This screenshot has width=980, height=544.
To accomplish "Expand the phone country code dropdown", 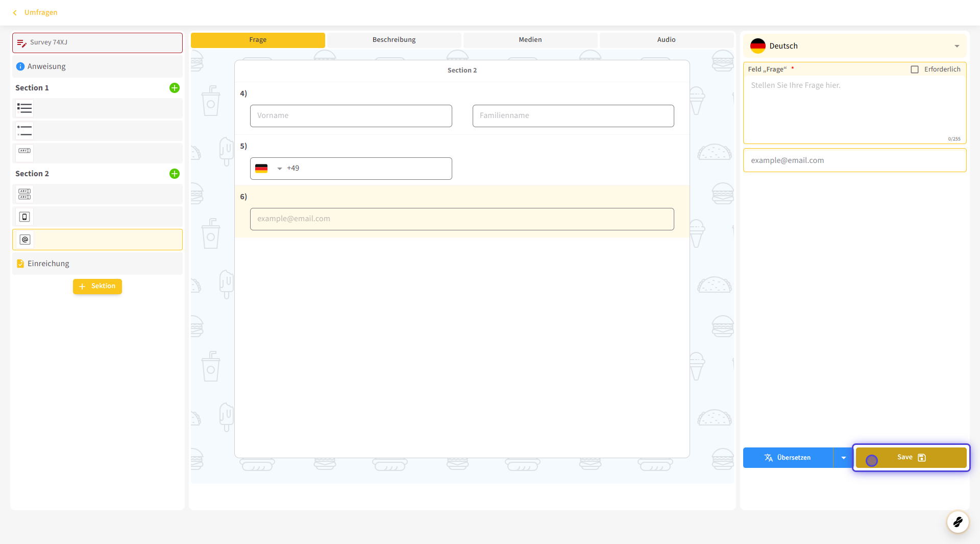I will coord(279,169).
